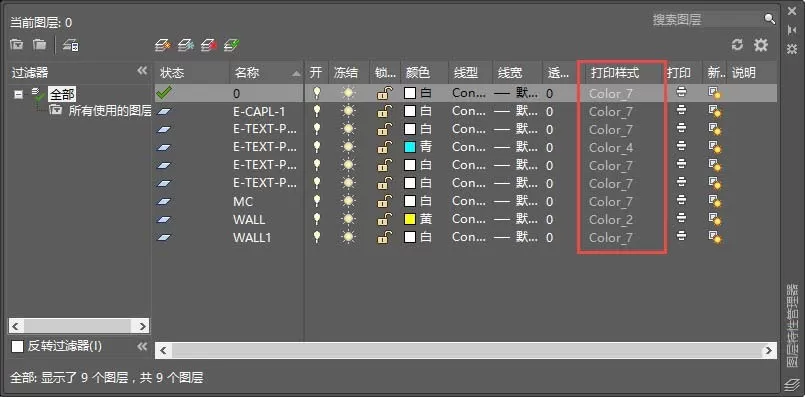The height and width of the screenshot is (397, 805).
Task: Click sort arrow in 名称 column header
Action: tap(296, 74)
